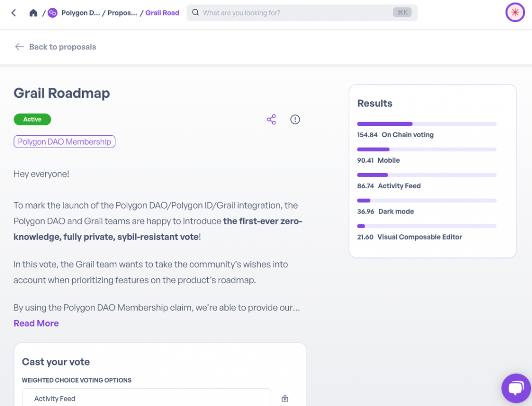Go back to proposals
This screenshot has width=532, height=406.
[63, 47]
